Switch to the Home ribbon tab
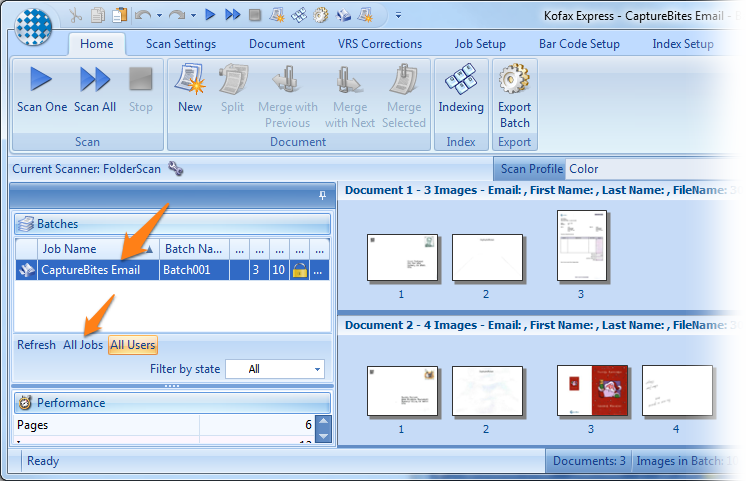The height and width of the screenshot is (481, 746). [x=97, y=44]
